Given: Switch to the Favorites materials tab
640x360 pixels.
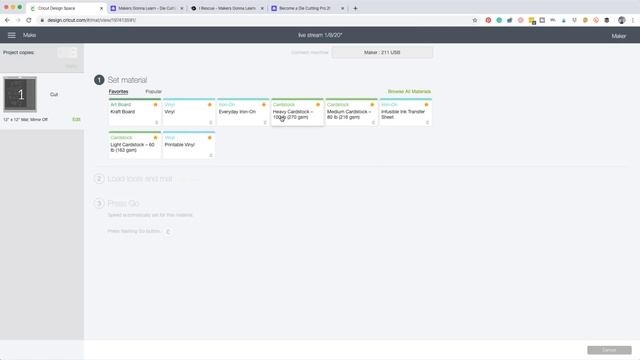Looking at the screenshot, I should point(118,91).
